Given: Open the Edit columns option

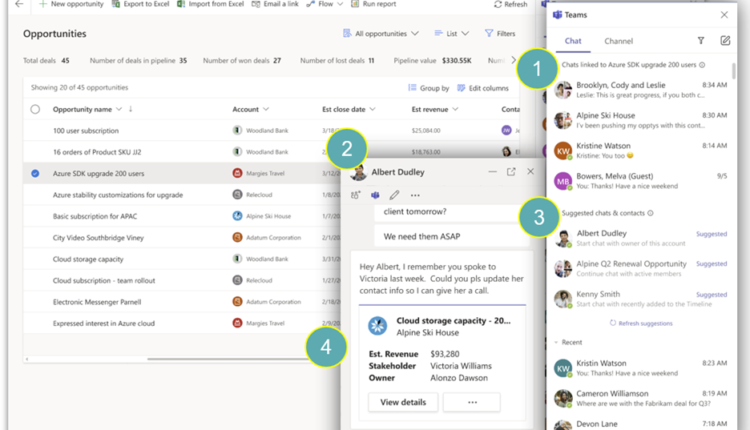Looking at the screenshot, I should pos(483,88).
